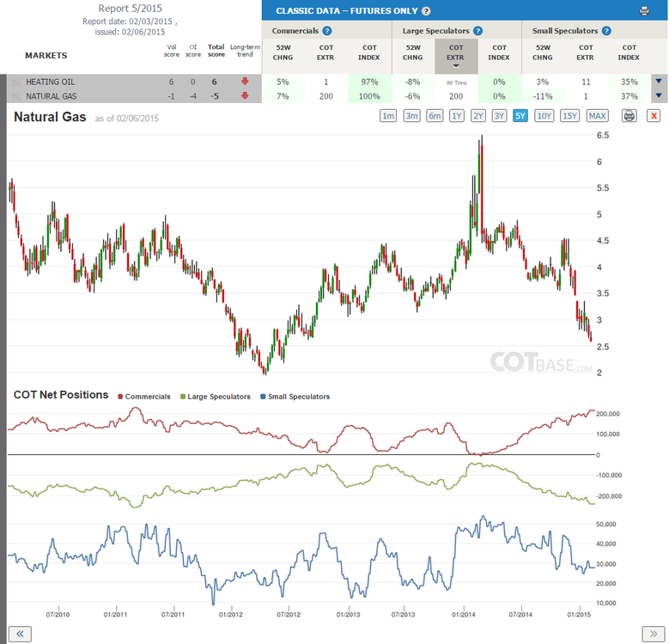Click Natural Gas Total score -5
Viewport: 669px width, 644px height.
coord(215,96)
